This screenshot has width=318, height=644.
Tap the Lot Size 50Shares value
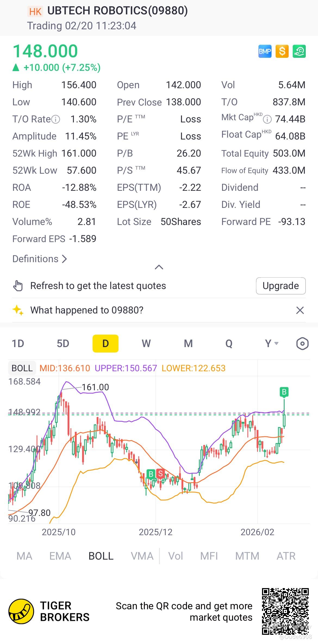pyautogui.click(x=181, y=222)
